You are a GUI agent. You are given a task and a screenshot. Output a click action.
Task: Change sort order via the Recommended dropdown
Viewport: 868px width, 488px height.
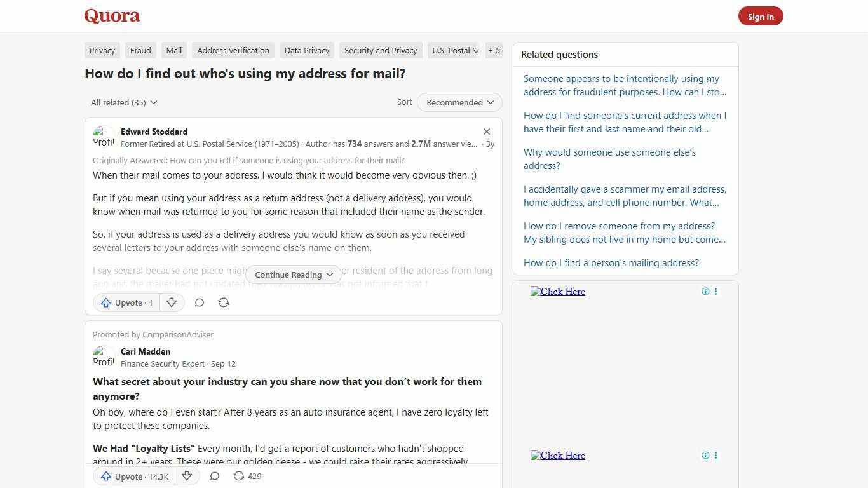[x=459, y=102]
